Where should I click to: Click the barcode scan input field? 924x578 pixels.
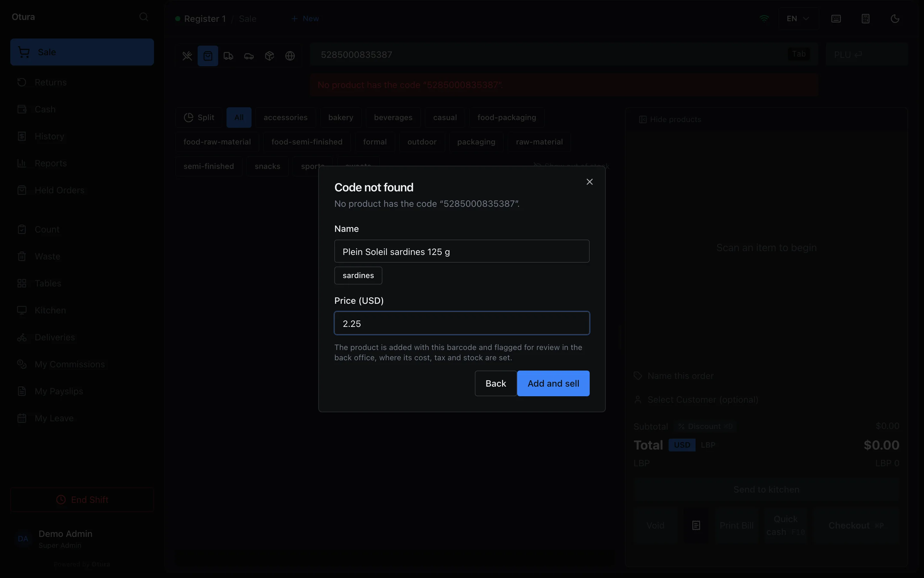[x=564, y=55]
